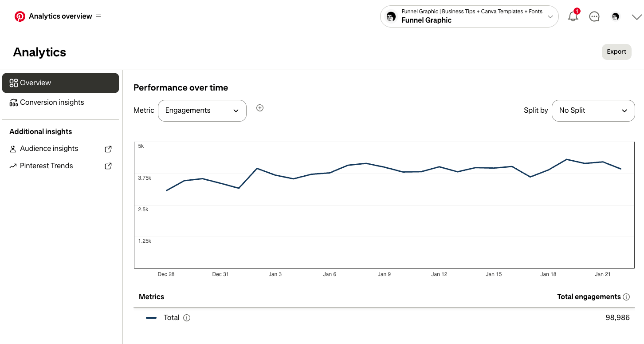
Task: Open the Engagements metric dropdown
Action: 202,111
